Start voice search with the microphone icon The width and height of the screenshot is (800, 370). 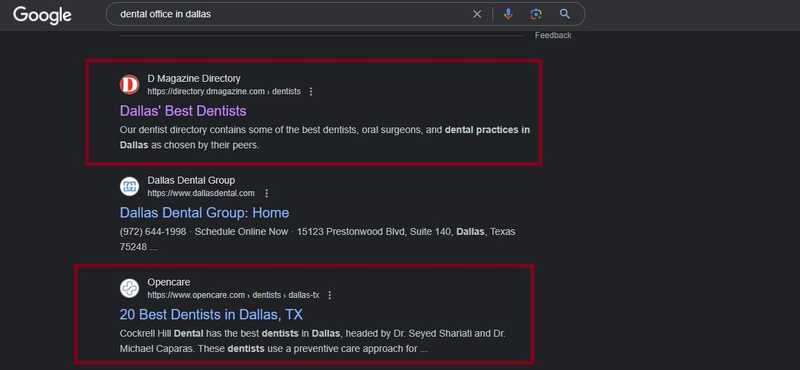(x=508, y=14)
